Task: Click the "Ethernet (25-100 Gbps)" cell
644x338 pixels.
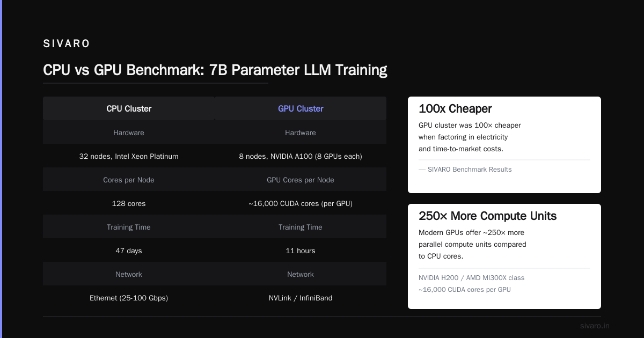Action: click(129, 298)
